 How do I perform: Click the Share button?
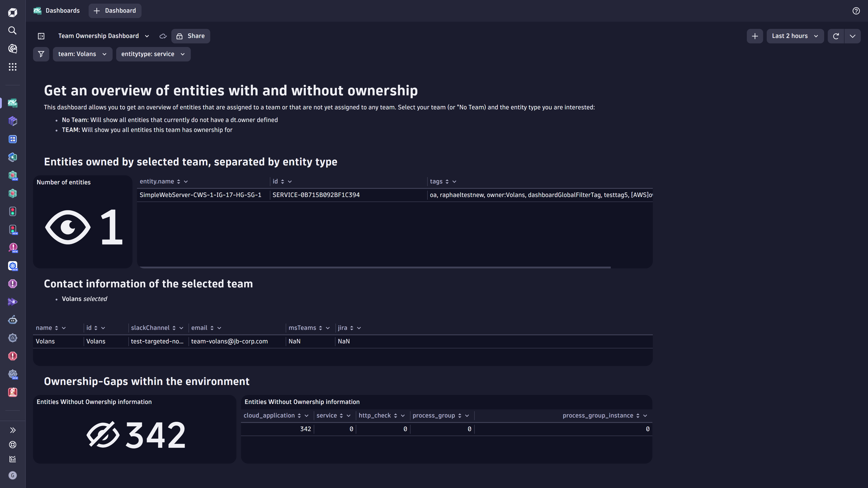(x=190, y=36)
